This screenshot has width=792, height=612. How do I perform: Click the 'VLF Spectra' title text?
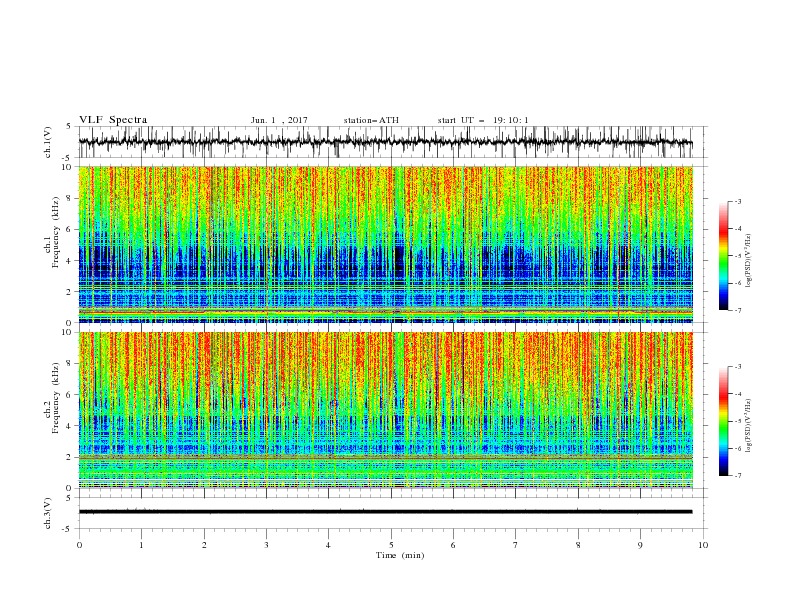tap(113, 120)
